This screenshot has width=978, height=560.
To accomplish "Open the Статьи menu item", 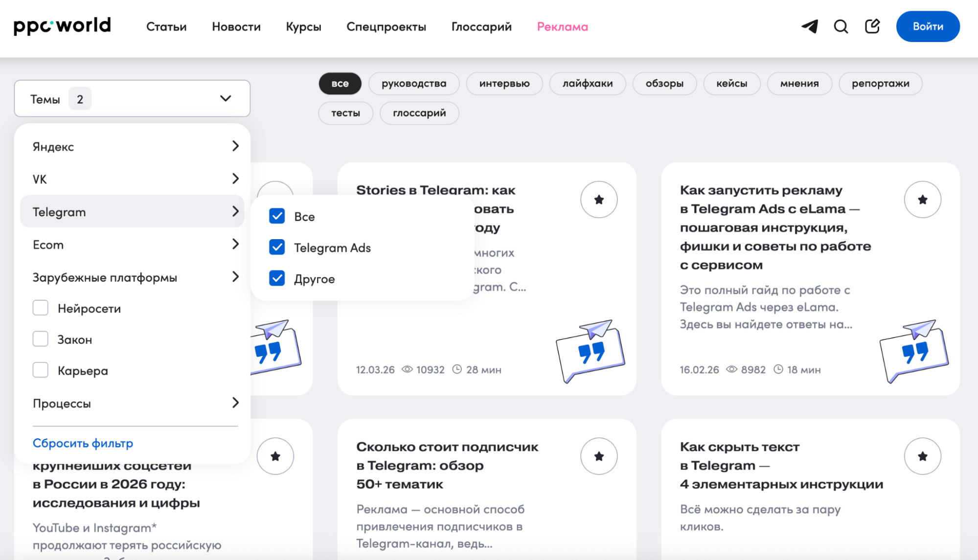I will [x=166, y=27].
